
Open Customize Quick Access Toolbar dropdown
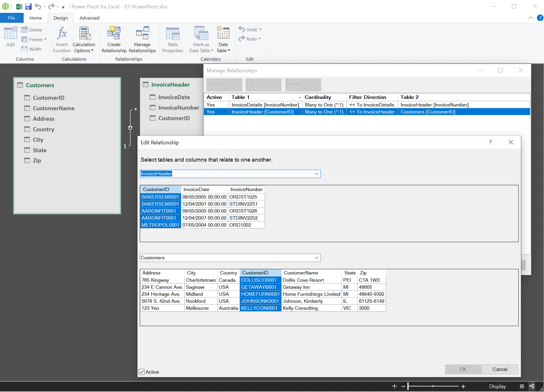coord(63,7)
